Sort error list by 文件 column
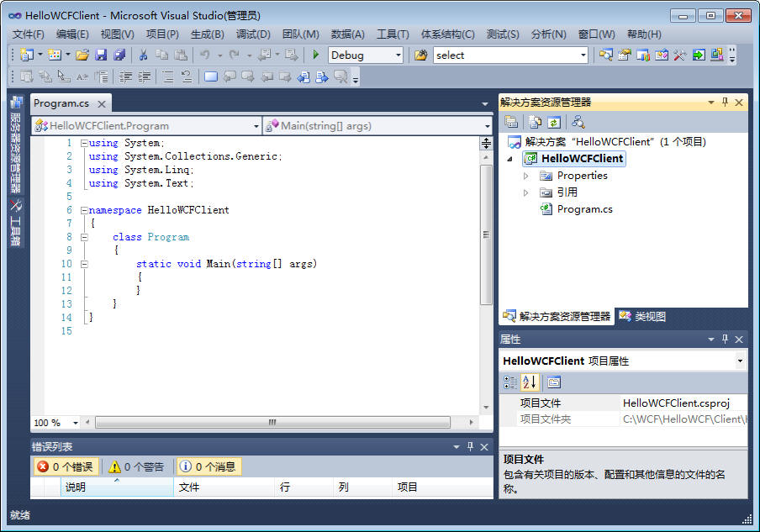 click(x=224, y=487)
